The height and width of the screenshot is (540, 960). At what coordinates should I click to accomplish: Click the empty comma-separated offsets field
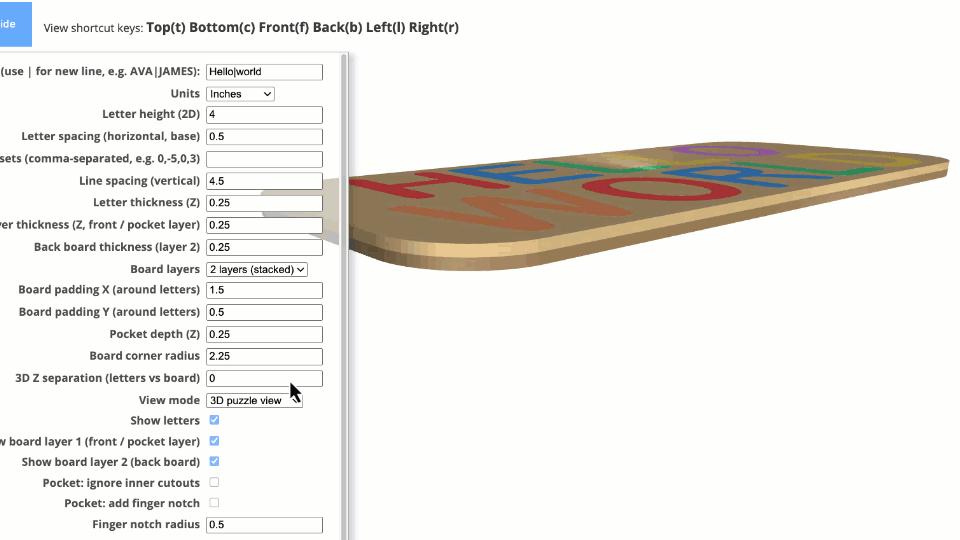(264, 159)
